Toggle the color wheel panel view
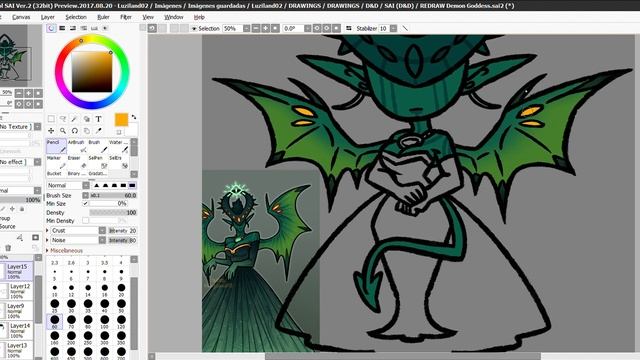Viewport: 640px width, 360px height. coord(51,28)
